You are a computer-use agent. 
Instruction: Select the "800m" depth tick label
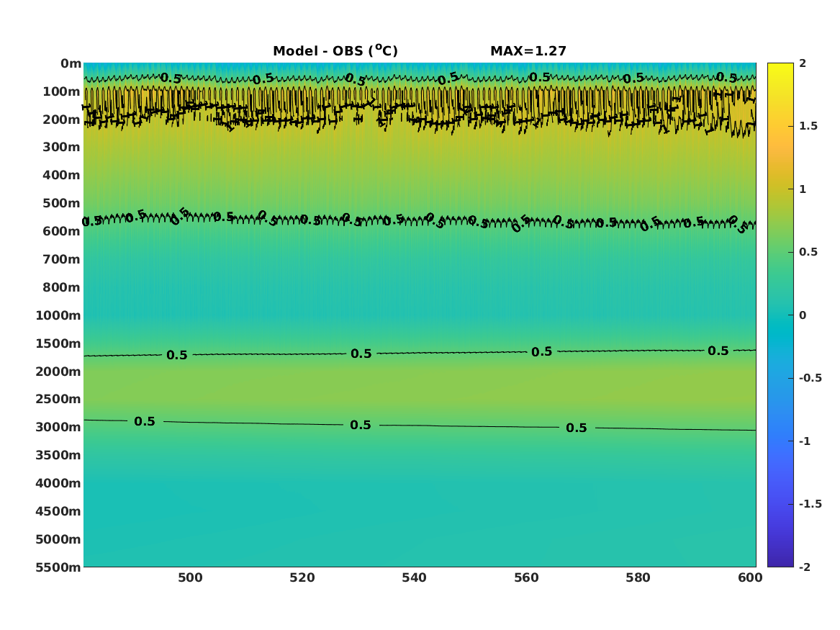[x=62, y=288]
